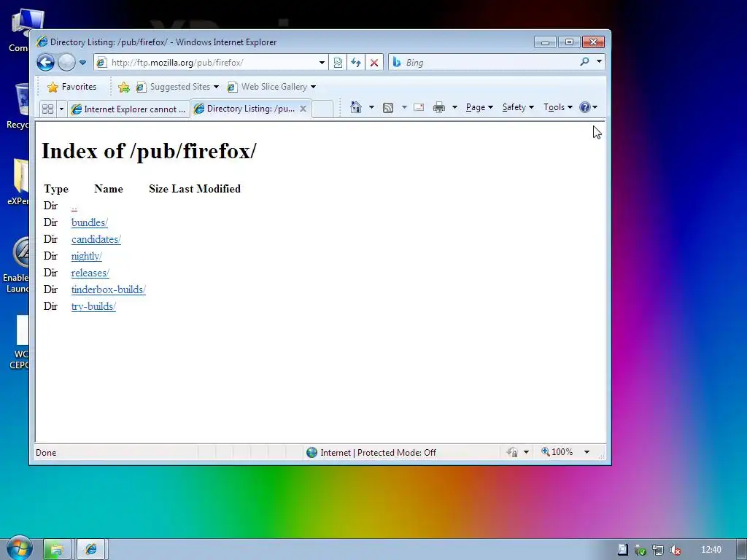Click the 100% zoom level button
The width and height of the screenshot is (747, 560).
[557, 452]
